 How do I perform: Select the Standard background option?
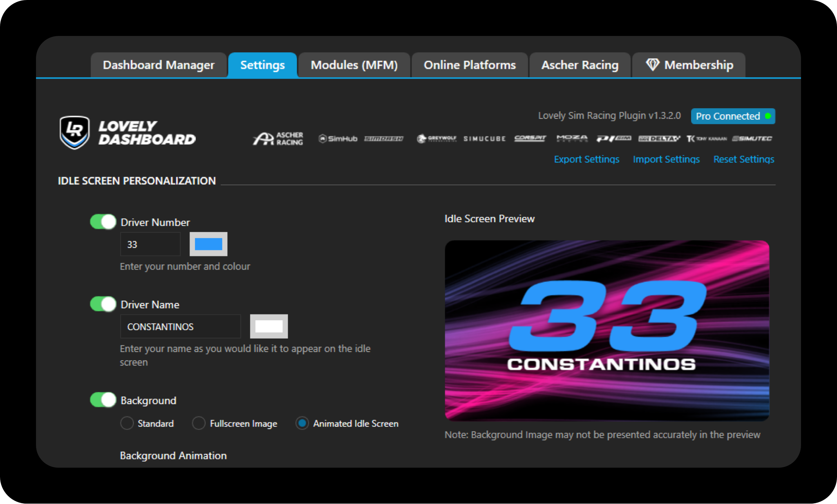click(x=127, y=423)
